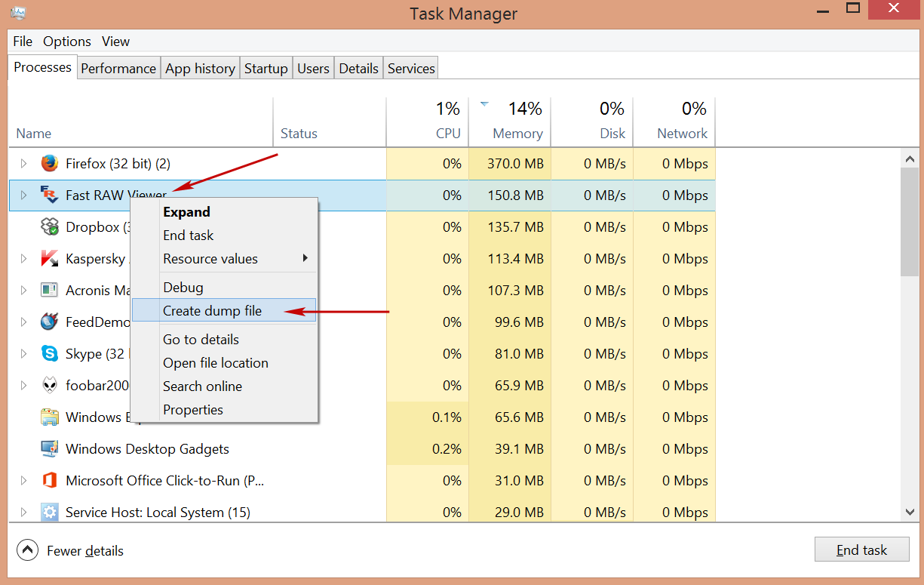Click the Skype process icon
The height and width of the screenshot is (585, 924).
point(50,353)
